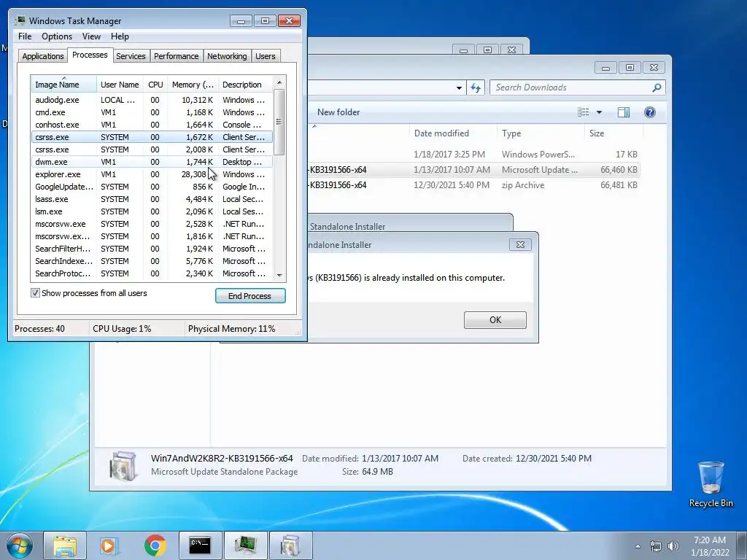The height and width of the screenshot is (560, 747).
Task: Click the large update package icon in details pane
Action: pos(123,465)
